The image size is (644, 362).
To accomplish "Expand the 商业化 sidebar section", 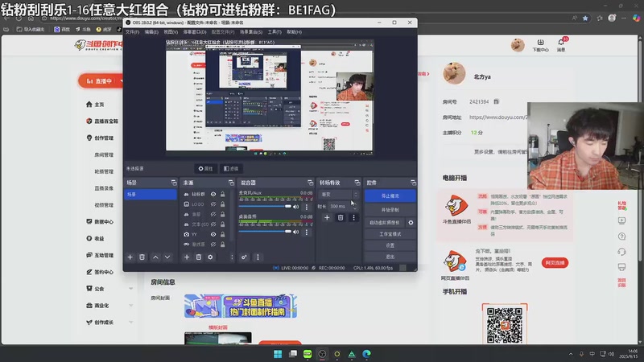I will coord(131,306).
